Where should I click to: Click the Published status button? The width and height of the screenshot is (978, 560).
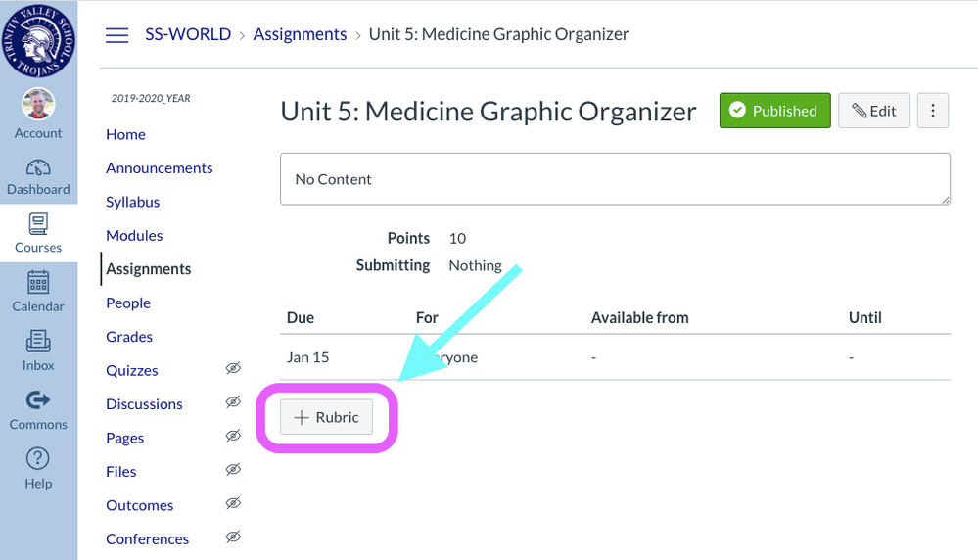point(774,111)
